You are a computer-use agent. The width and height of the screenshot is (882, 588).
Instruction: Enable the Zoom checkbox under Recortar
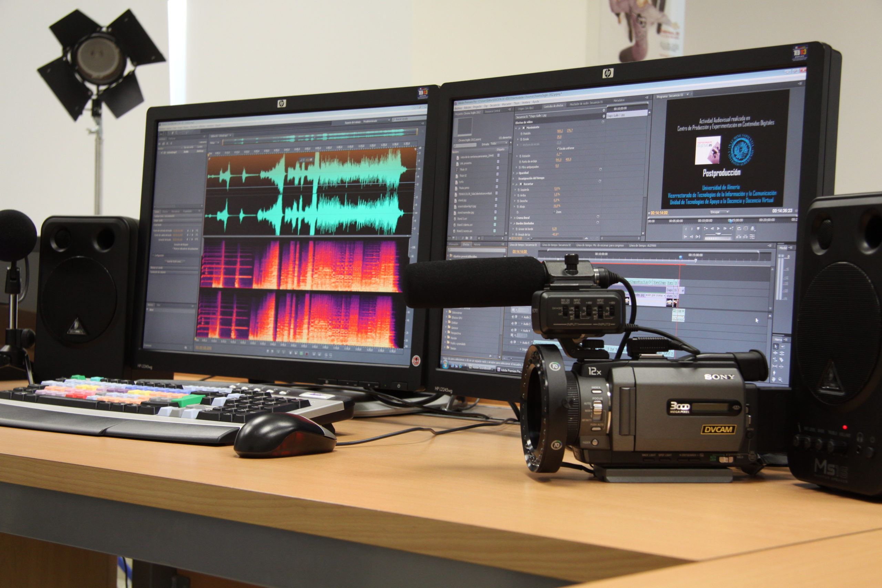pos(555,212)
